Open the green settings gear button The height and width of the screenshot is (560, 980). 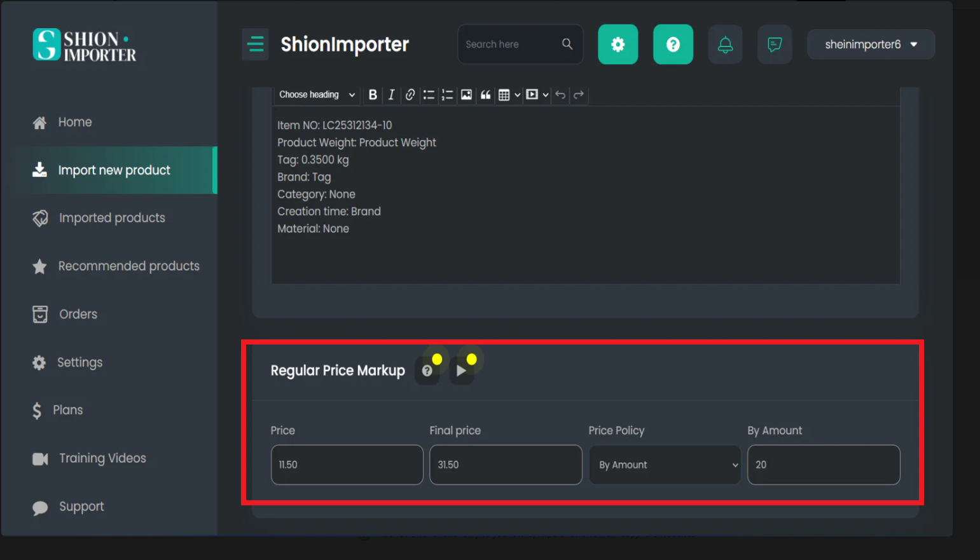pyautogui.click(x=618, y=44)
